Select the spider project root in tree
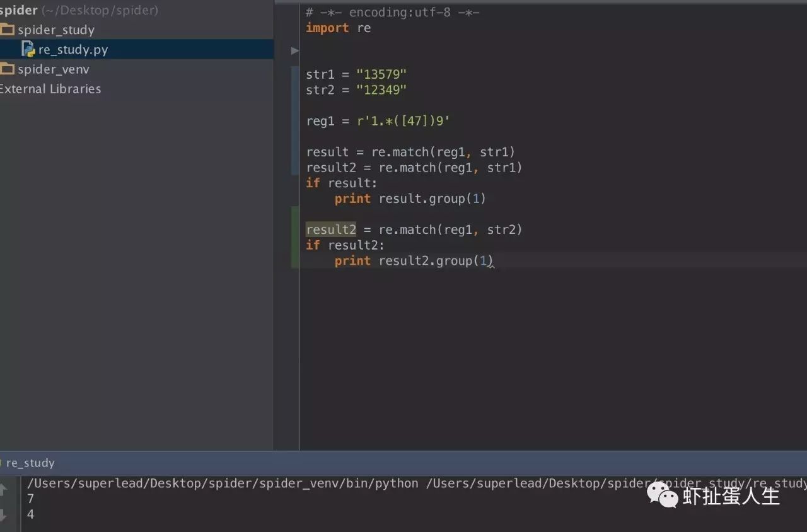 click(79, 10)
